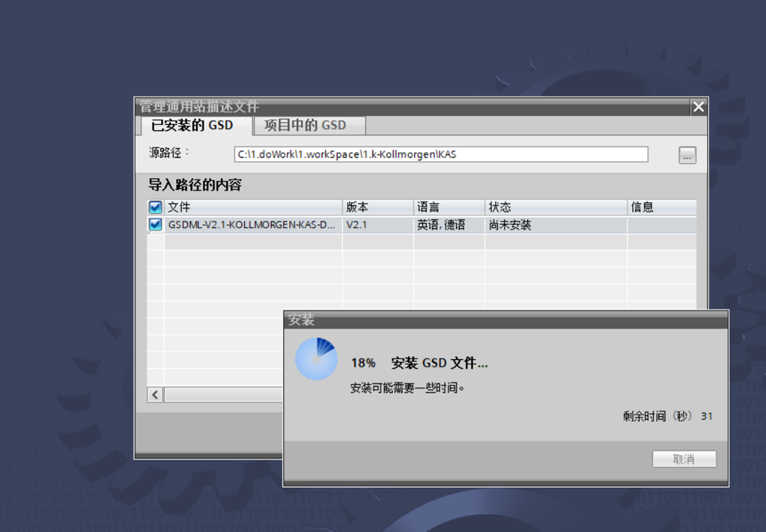Screen dimensions: 766x532
Task: Click the 语言 column header
Action: tap(448, 208)
